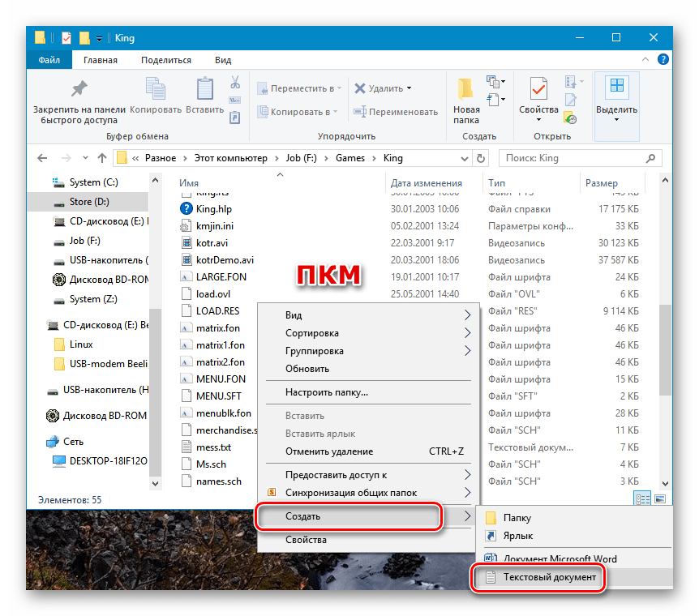The image size is (699, 616).
Task: Create a folder with the Новая папка icon
Action: 465,91
